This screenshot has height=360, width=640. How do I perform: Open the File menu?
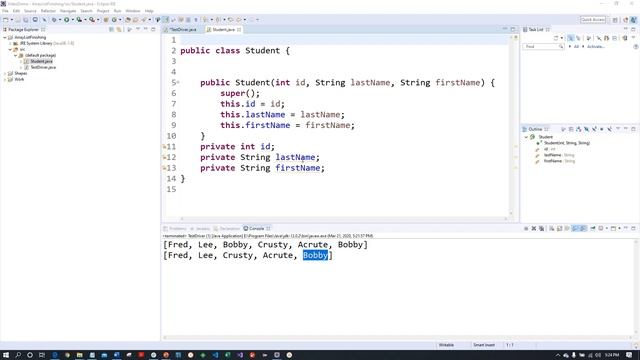point(5,11)
